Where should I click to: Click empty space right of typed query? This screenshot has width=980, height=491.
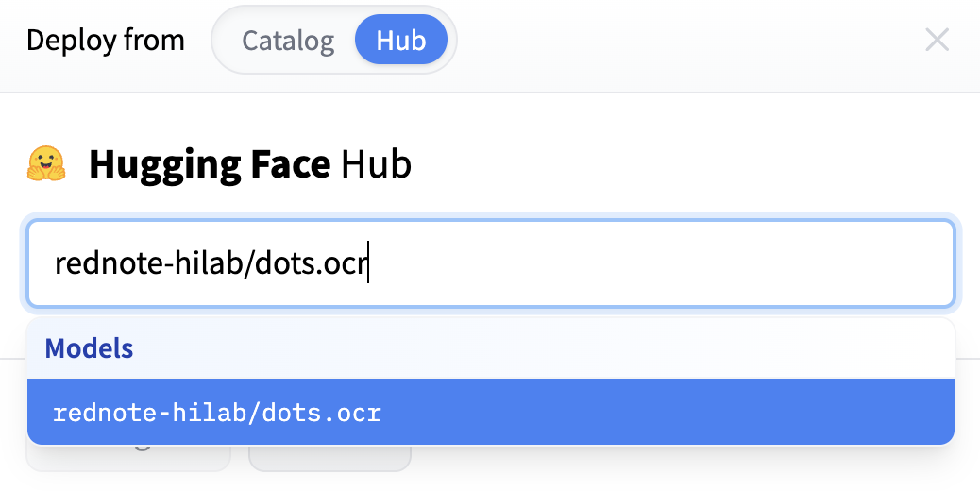pyautogui.click(x=661, y=264)
